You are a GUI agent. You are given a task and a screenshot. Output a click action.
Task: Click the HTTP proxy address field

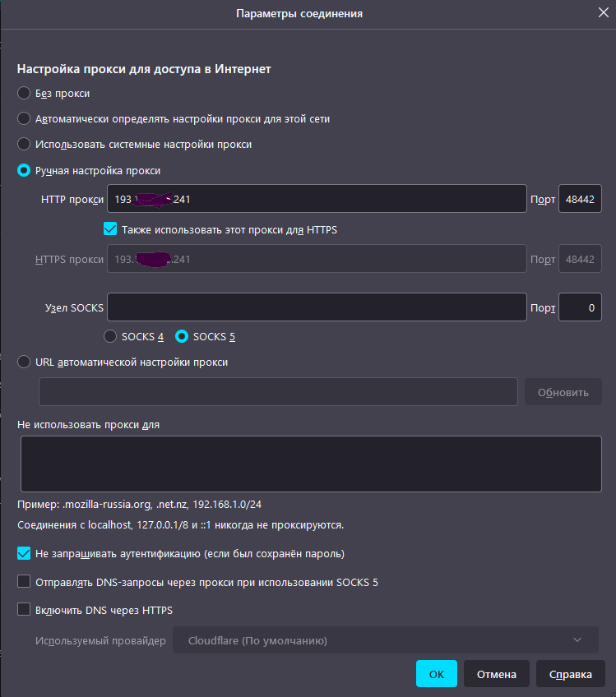[x=317, y=199]
